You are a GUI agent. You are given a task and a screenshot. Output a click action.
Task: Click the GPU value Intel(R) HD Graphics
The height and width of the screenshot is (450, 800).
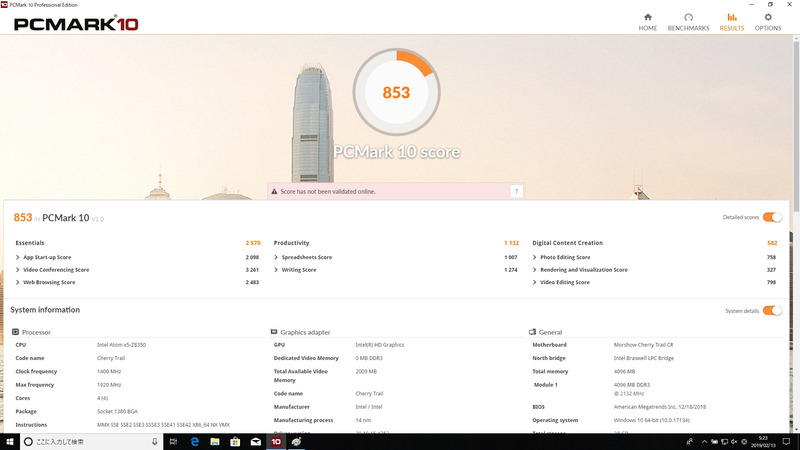click(380, 345)
